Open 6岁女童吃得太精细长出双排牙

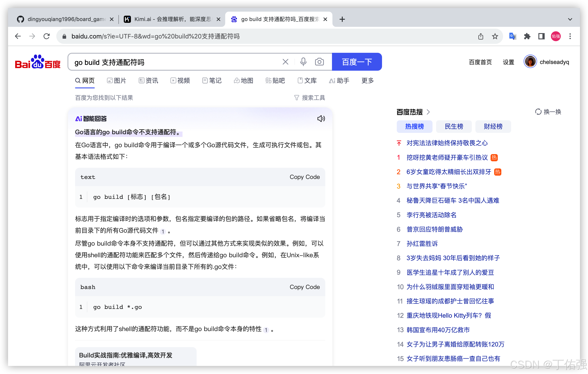449,172
